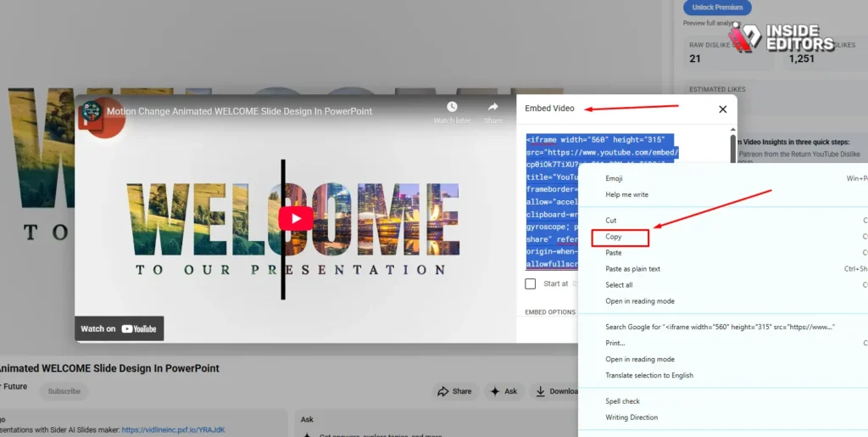Click first Open in reading mode entry
This screenshot has height=437, width=868.
(x=640, y=300)
